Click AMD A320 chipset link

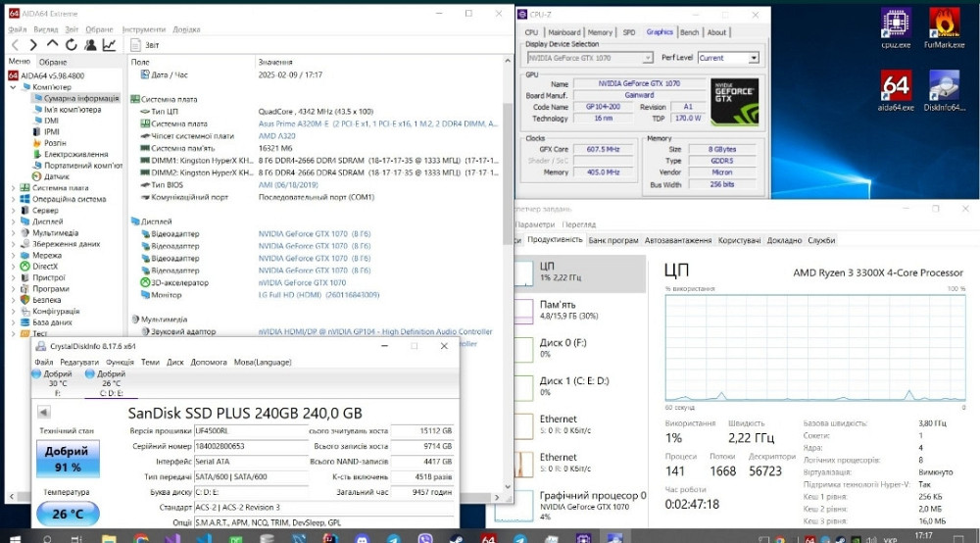tap(277, 136)
